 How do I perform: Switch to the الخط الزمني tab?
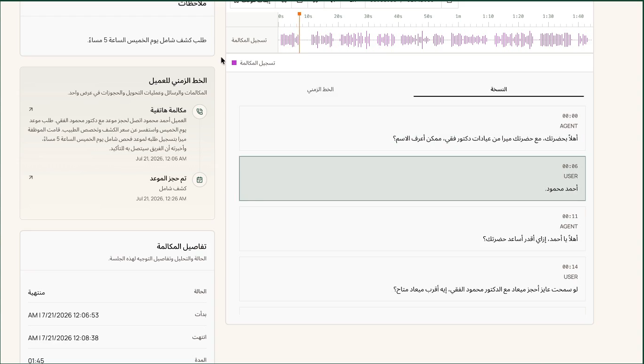(x=320, y=89)
